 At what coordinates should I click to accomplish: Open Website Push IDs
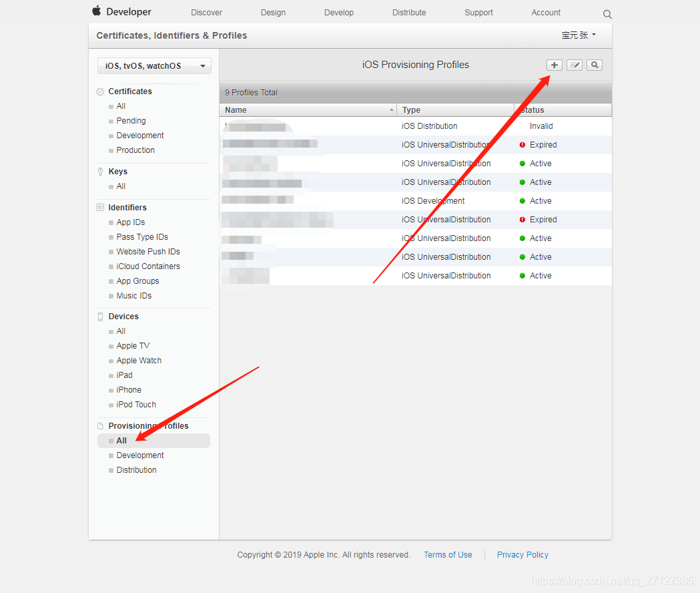(x=147, y=252)
